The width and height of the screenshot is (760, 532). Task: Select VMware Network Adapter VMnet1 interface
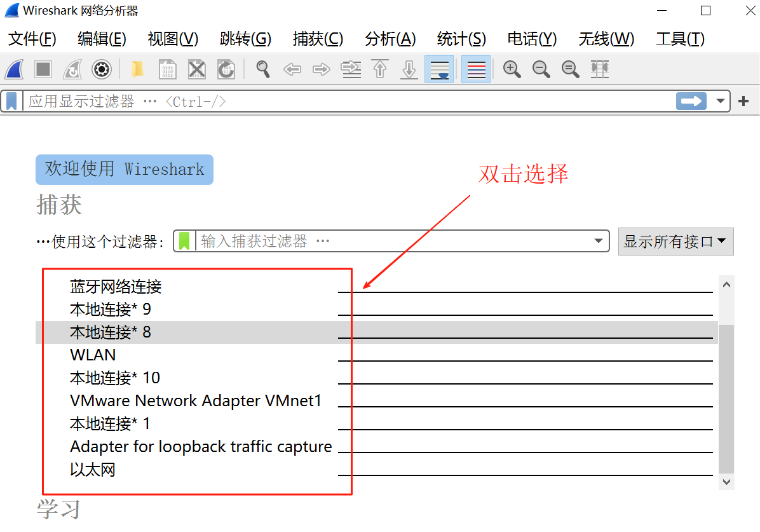377,400
